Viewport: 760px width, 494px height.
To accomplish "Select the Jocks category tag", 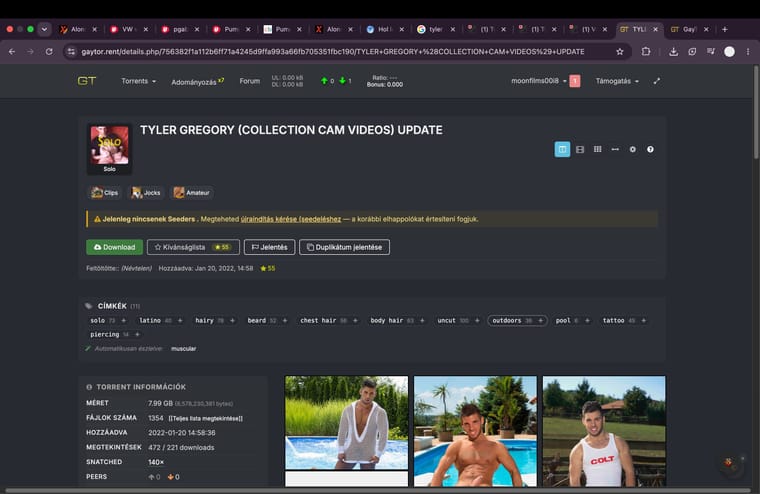I will click(146, 192).
